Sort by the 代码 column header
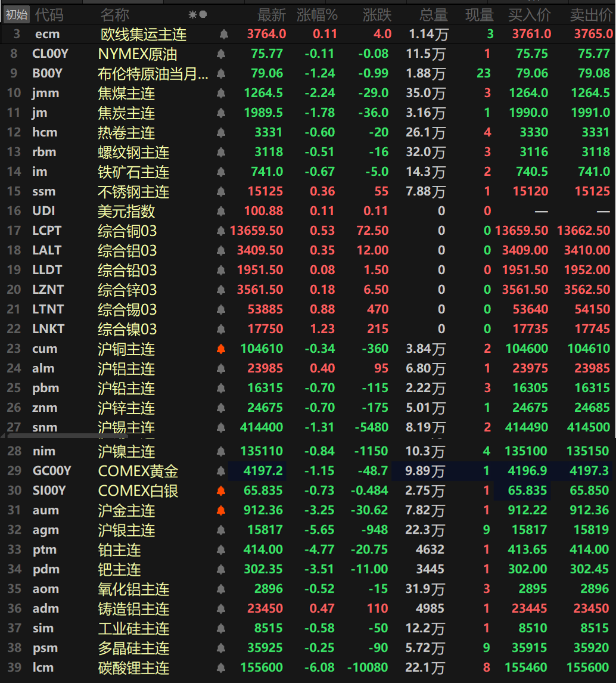Image resolution: width=616 pixels, height=683 pixels. pos(49,15)
